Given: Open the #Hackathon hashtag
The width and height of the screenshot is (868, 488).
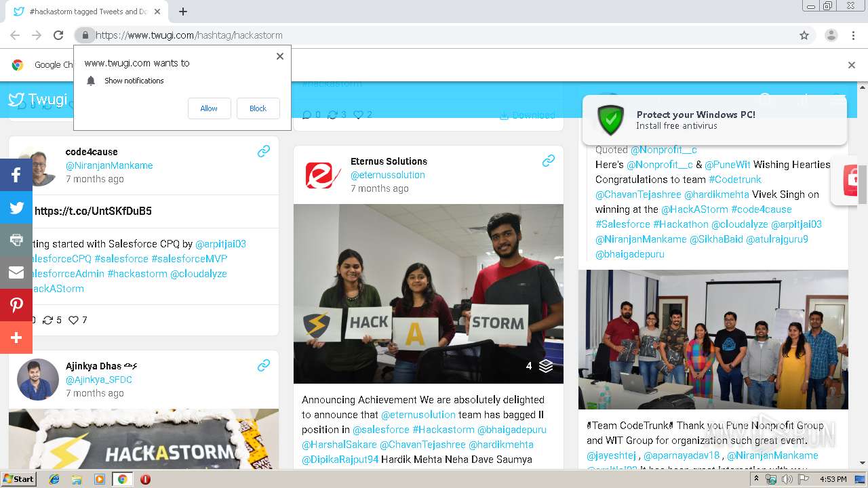Looking at the screenshot, I should [681, 224].
